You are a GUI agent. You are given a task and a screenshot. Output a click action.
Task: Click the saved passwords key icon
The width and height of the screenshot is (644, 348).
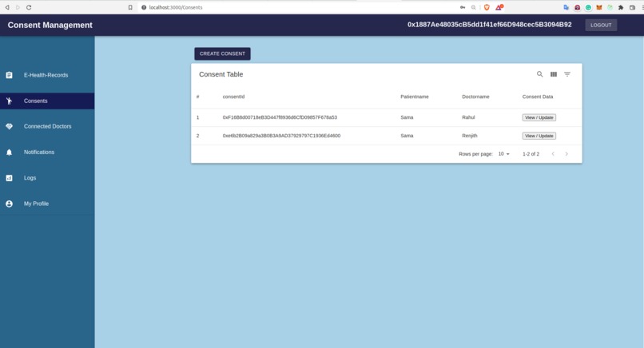point(463,7)
